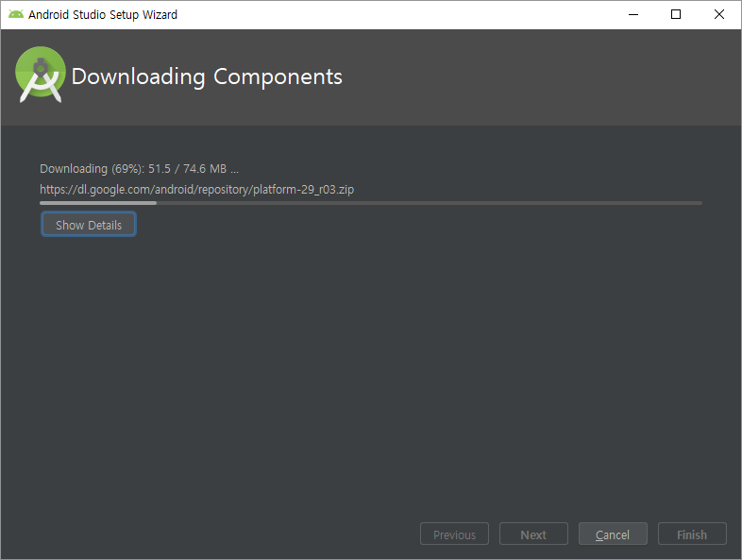Close the Setup Wizard window
Viewport: 742px width, 560px height.
(x=718, y=15)
